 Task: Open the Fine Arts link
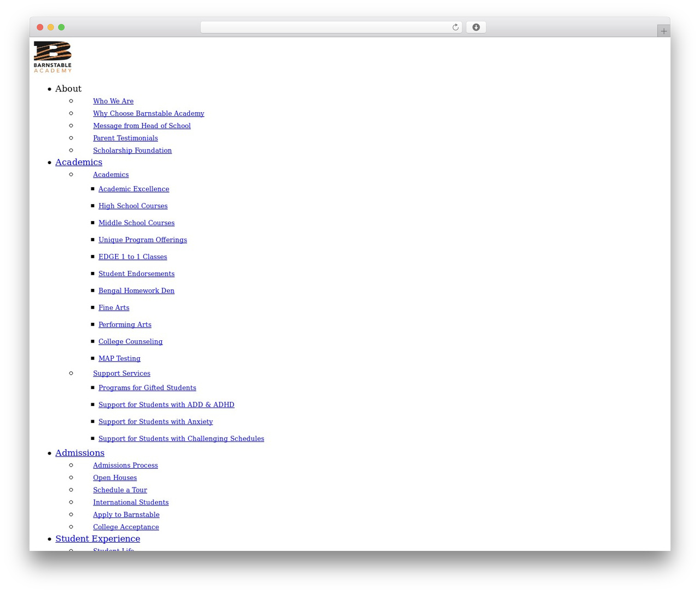click(x=114, y=307)
